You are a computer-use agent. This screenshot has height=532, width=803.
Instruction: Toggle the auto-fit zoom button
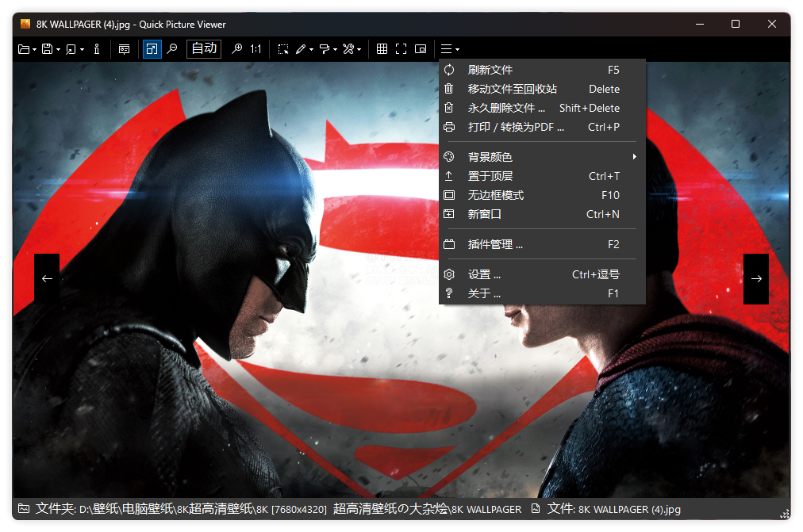click(x=152, y=49)
